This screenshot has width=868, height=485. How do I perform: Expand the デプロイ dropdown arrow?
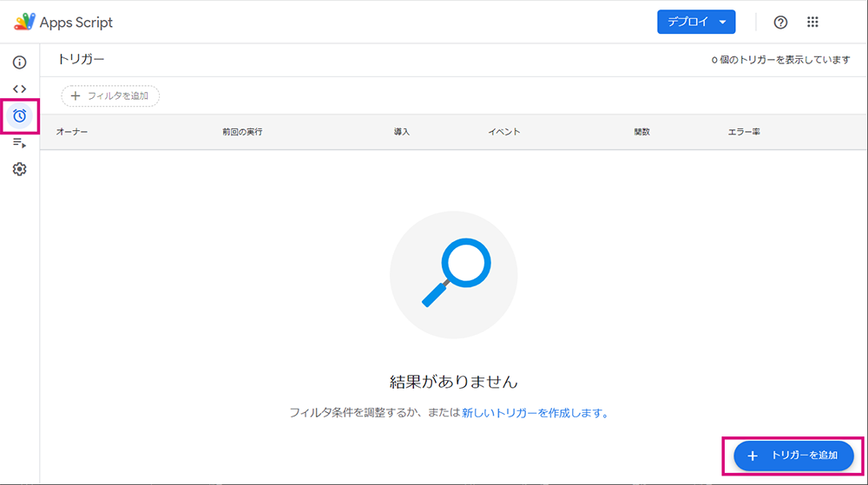pyautogui.click(x=722, y=22)
